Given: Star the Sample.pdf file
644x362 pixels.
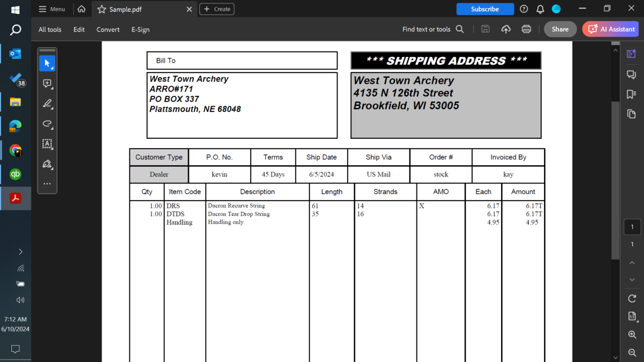Looking at the screenshot, I should (101, 9).
